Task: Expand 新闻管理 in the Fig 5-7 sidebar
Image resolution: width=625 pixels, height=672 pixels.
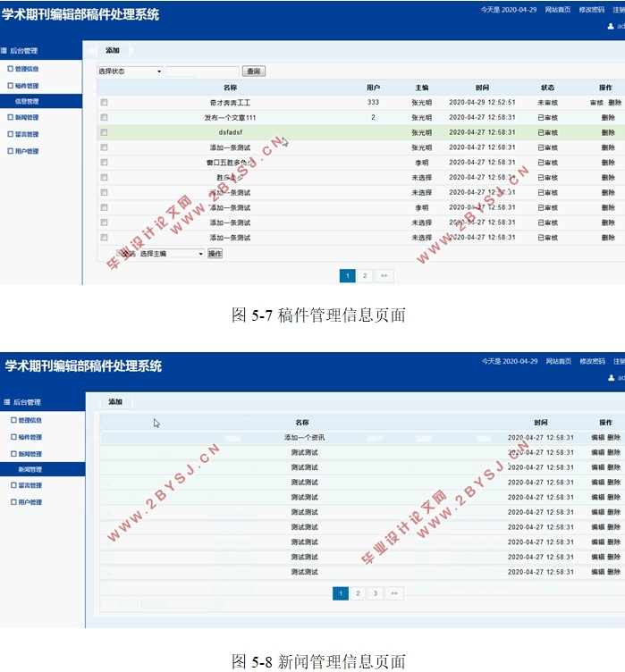Action: point(27,117)
